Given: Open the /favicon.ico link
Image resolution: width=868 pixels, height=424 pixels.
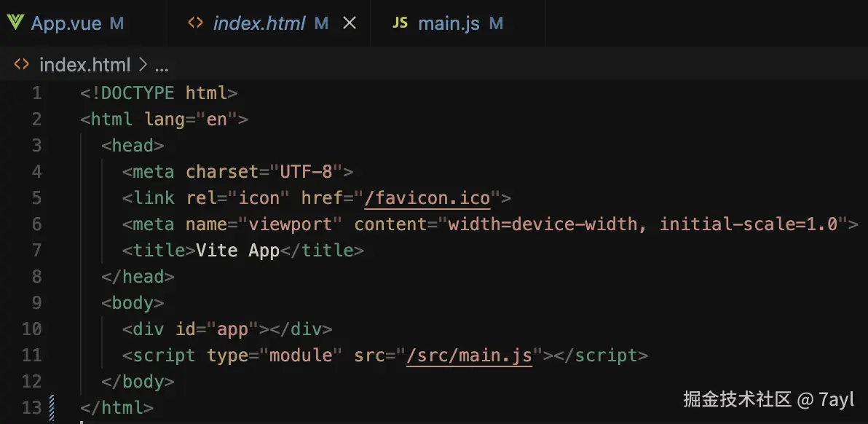Looking at the screenshot, I should pos(427,197).
